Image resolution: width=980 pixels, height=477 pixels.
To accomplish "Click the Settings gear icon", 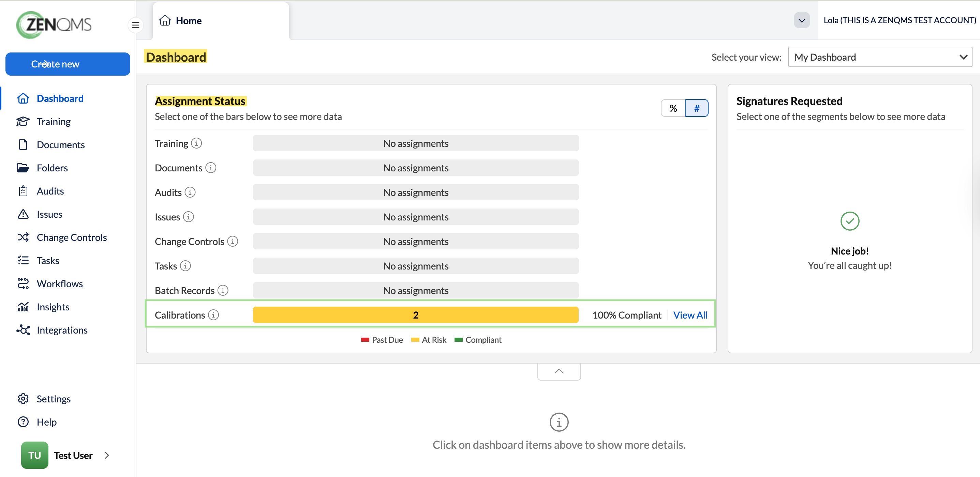I will pyautogui.click(x=23, y=399).
